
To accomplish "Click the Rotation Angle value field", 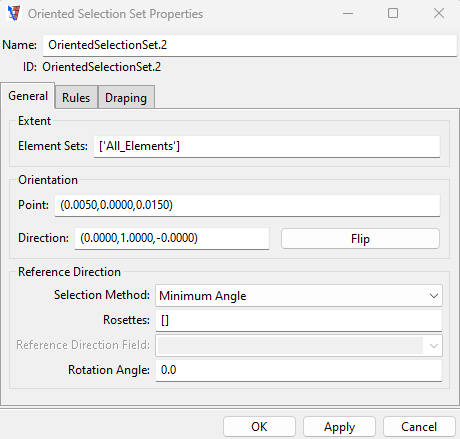I will 299,370.
